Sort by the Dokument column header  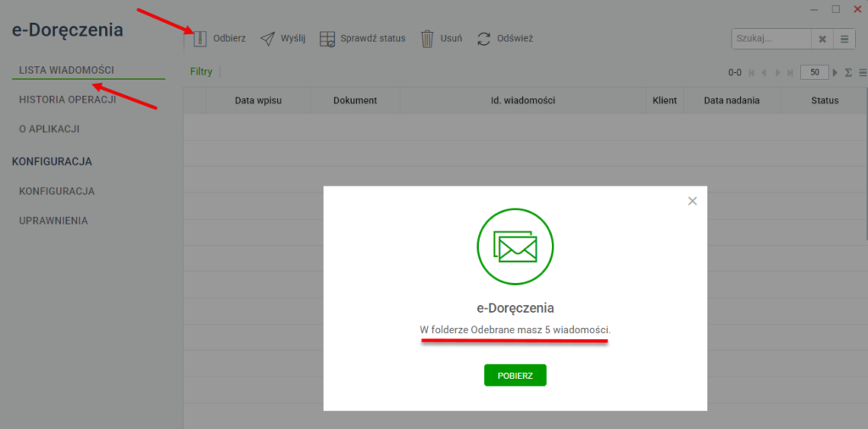[355, 101]
